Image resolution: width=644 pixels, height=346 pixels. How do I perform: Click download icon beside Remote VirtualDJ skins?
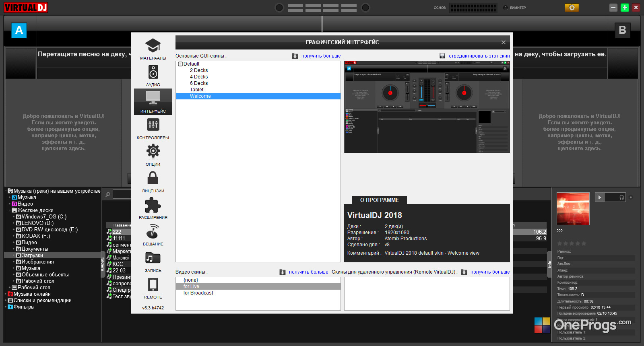(x=464, y=272)
